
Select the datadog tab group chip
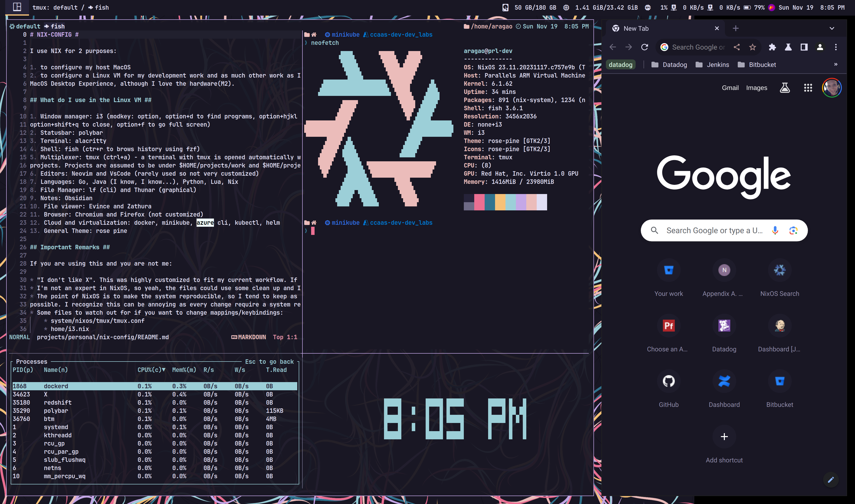click(620, 65)
